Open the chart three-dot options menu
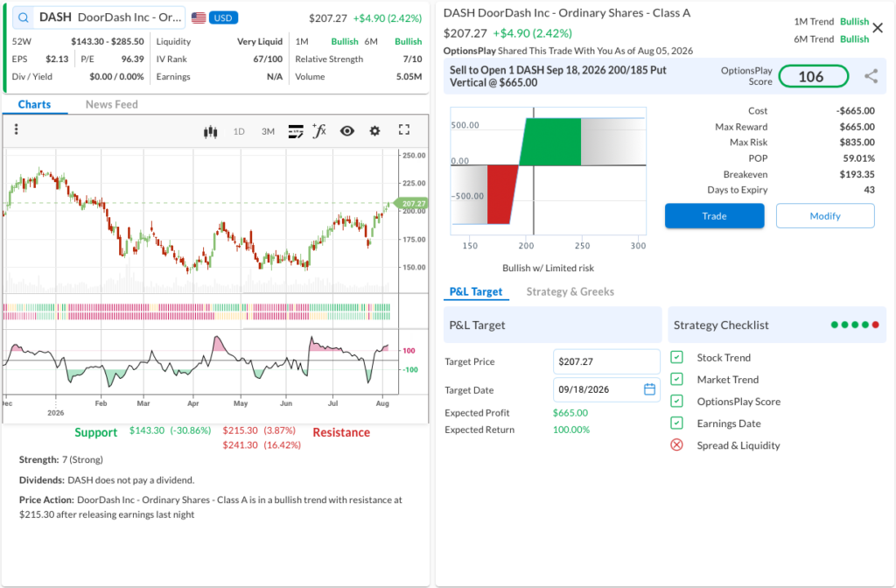Image resolution: width=896 pixels, height=588 pixels. 16,129
